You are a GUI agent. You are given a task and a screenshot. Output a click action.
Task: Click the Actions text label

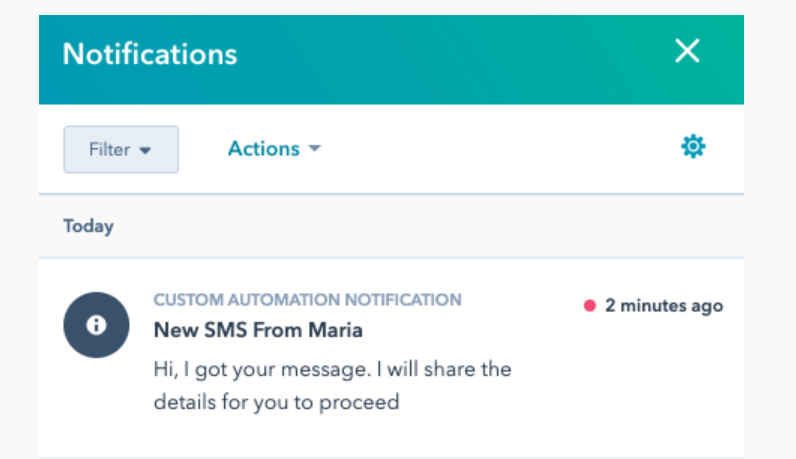[x=263, y=149]
